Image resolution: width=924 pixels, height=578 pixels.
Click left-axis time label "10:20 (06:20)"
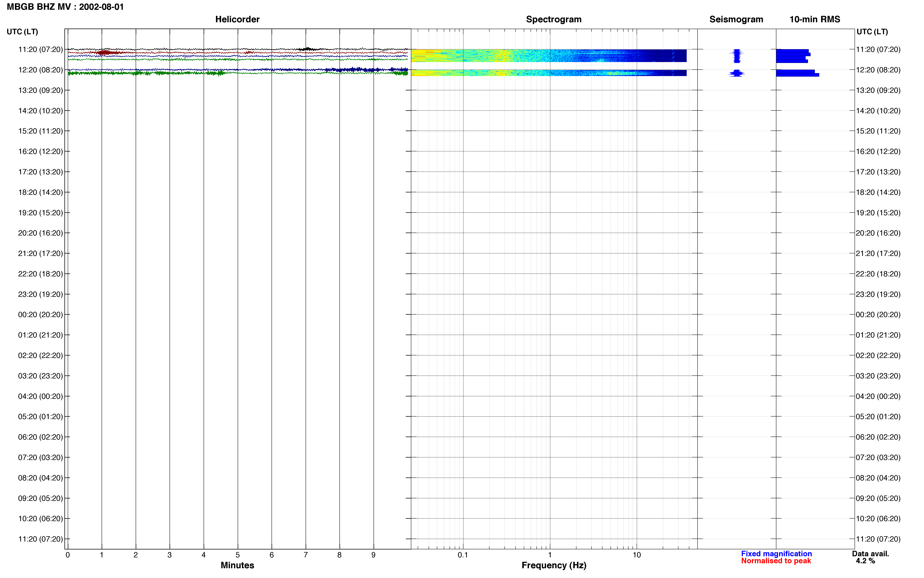(40, 518)
